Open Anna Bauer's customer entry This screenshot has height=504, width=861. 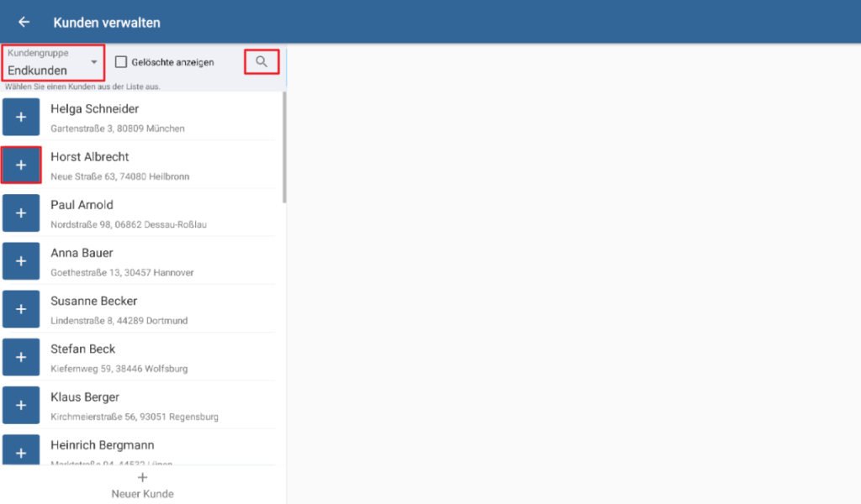tap(82, 253)
